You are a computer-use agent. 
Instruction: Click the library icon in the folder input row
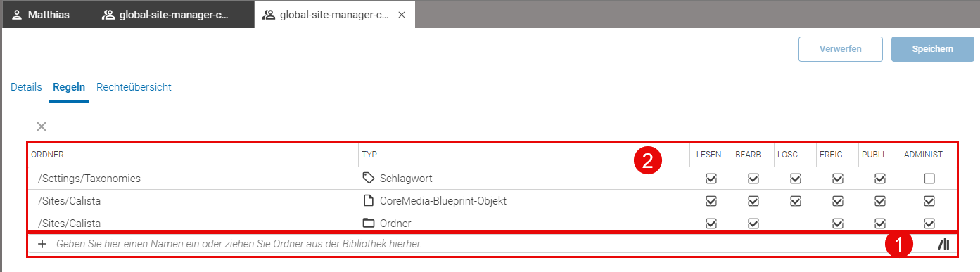[944, 244]
